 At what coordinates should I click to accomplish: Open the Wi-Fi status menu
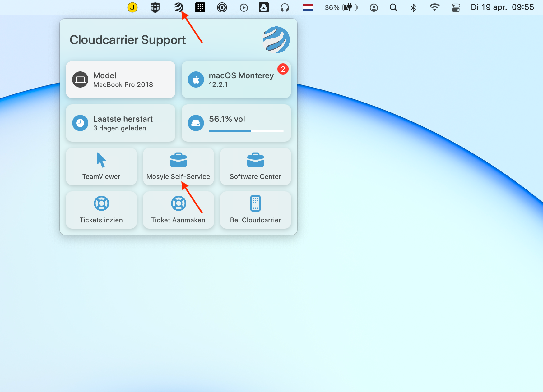coord(434,7)
